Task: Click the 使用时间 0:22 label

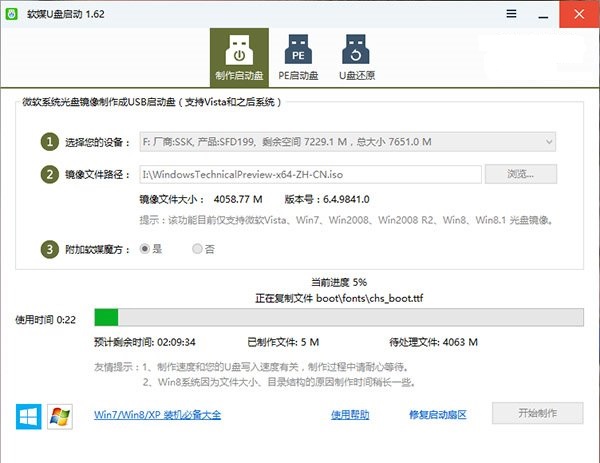Action: [x=46, y=320]
